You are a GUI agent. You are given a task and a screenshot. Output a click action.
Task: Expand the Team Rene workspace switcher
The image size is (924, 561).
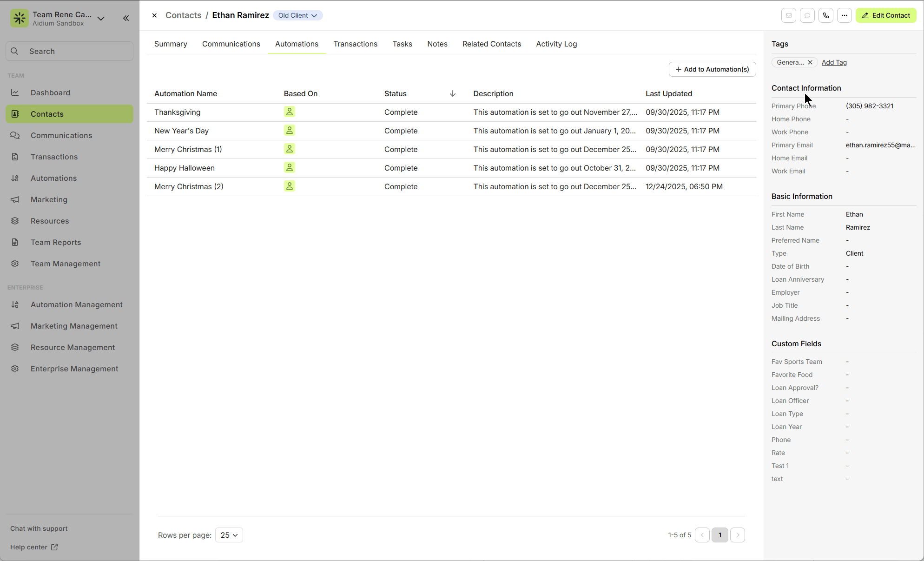(x=101, y=19)
